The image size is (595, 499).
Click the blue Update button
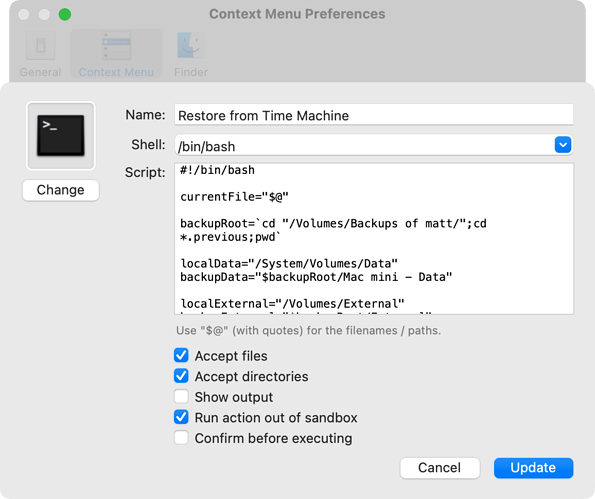click(533, 468)
